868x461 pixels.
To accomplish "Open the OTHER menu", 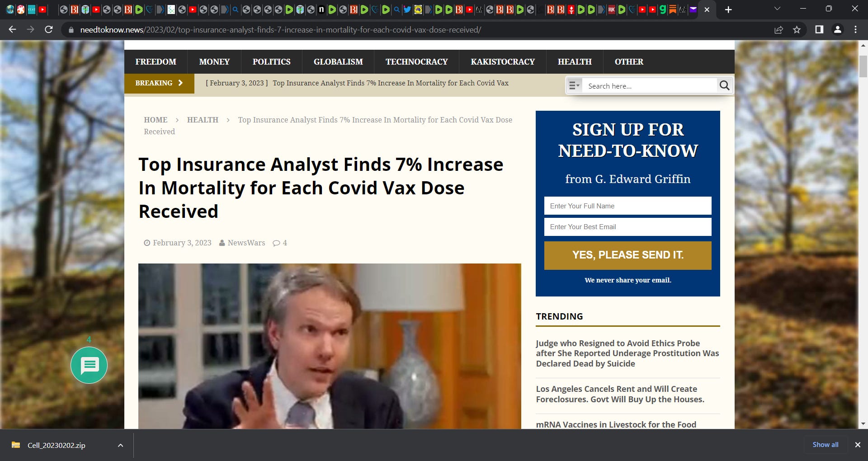I will click(x=629, y=62).
